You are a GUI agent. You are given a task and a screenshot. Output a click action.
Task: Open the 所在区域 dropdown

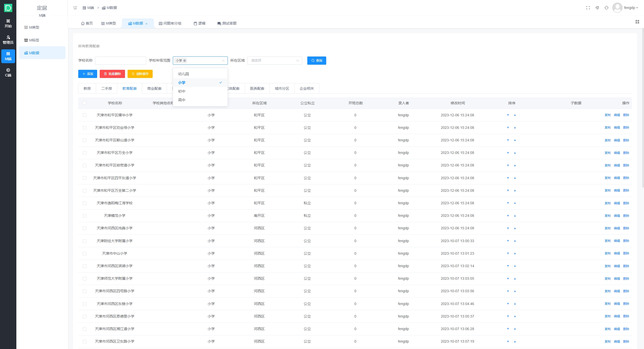point(275,61)
